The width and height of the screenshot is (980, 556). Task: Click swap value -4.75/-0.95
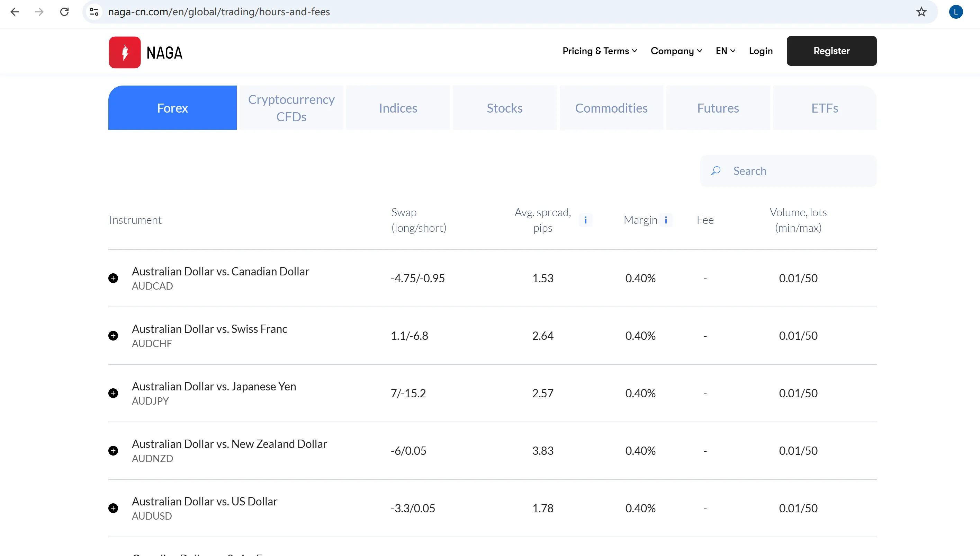(x=418, y=278)
